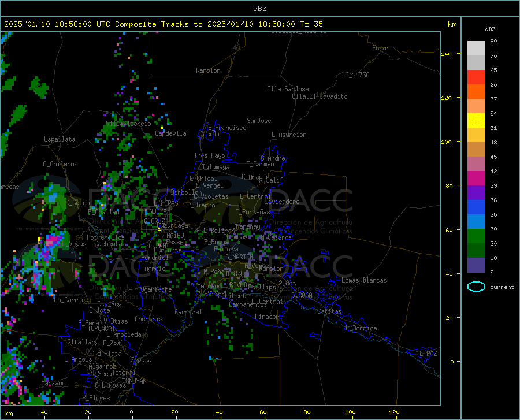Click the 'Zapata' place label
Screen dimensions: 520x420
tap(142, 360)
